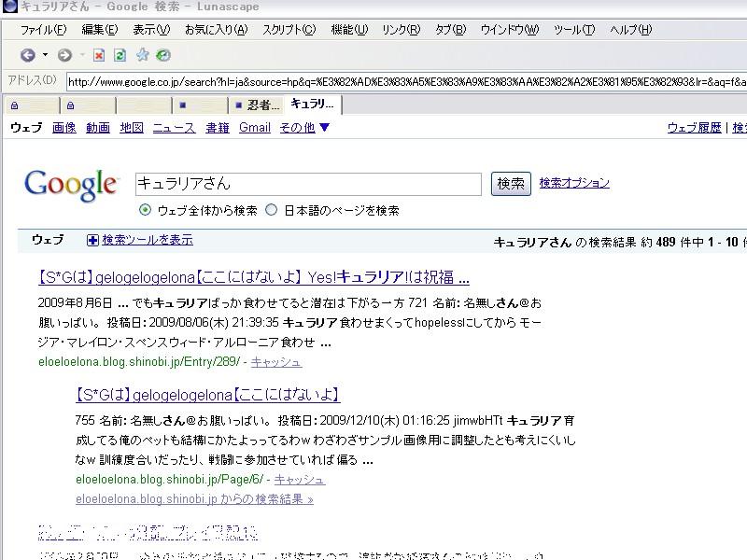Open Google 地図 link

coord(132,128)
